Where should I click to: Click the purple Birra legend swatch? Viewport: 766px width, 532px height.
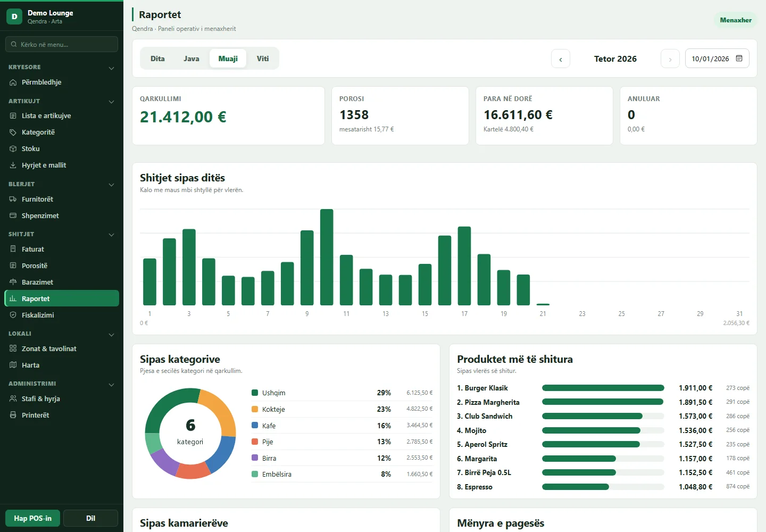point(255,458)
